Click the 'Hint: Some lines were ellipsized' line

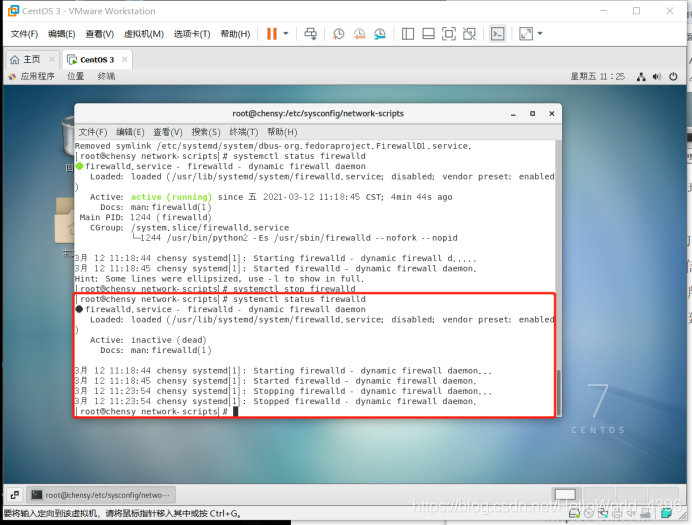point(219,279)
